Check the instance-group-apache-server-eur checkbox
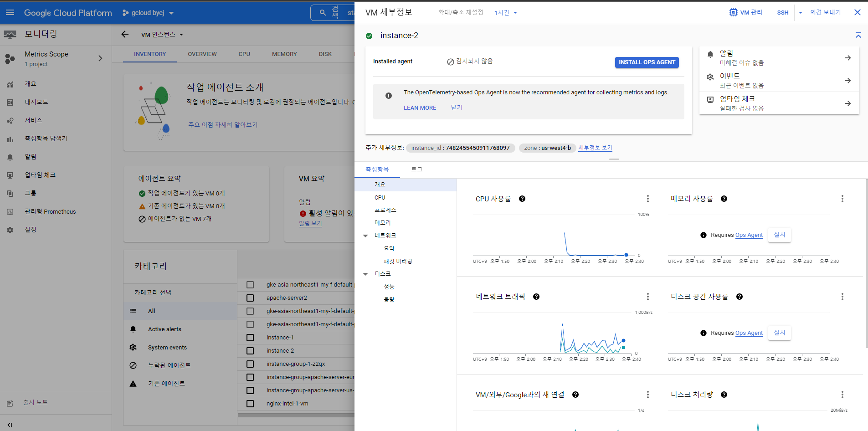The image size is (868, 431). point(250,377)
